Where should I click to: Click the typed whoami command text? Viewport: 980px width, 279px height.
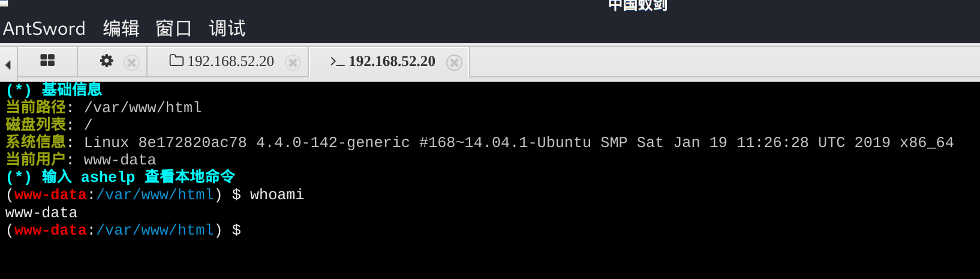point(276,195)
